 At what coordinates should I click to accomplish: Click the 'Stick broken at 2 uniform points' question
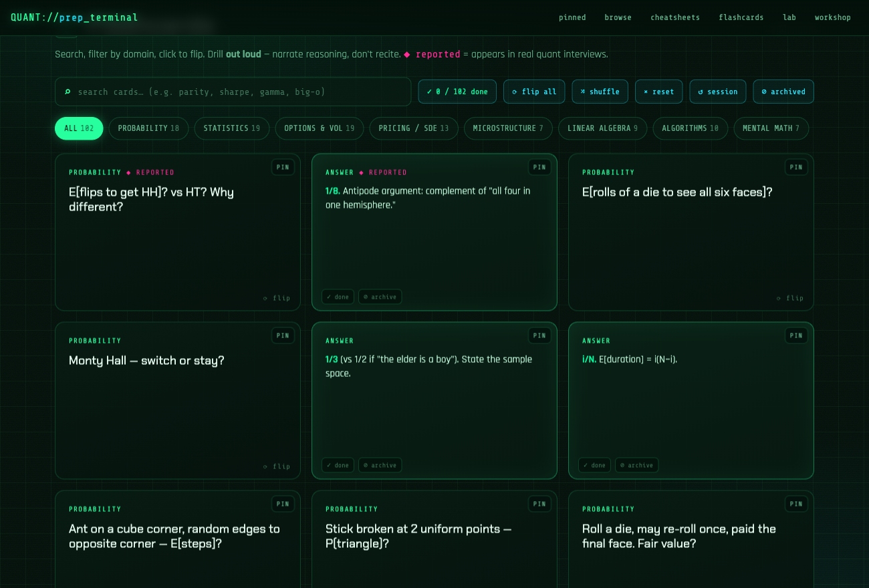click(418, 536)
